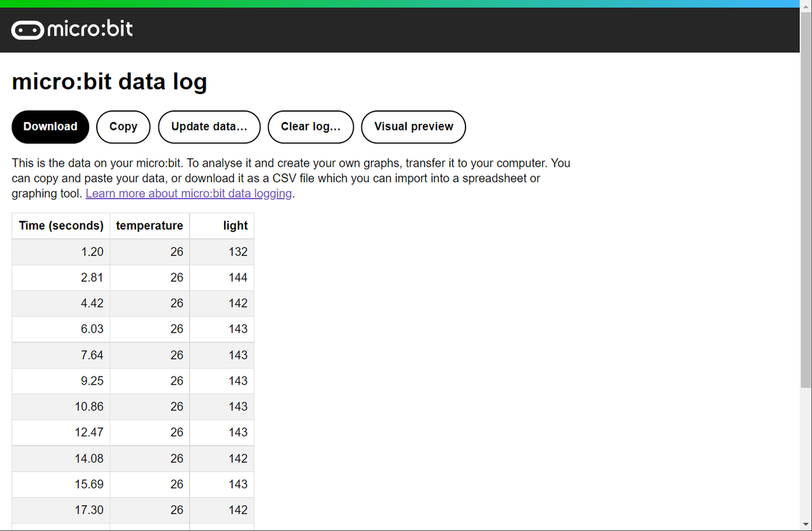
Task: Click the time value 6.03
Action: (x=92, y=328)
